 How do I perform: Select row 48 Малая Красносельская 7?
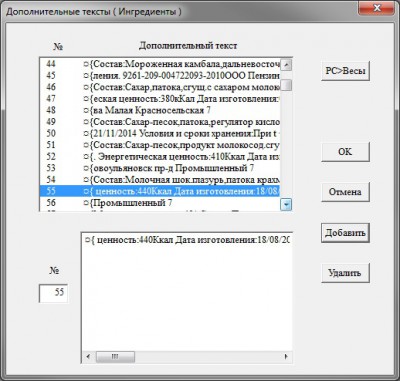tap(160, 110)
